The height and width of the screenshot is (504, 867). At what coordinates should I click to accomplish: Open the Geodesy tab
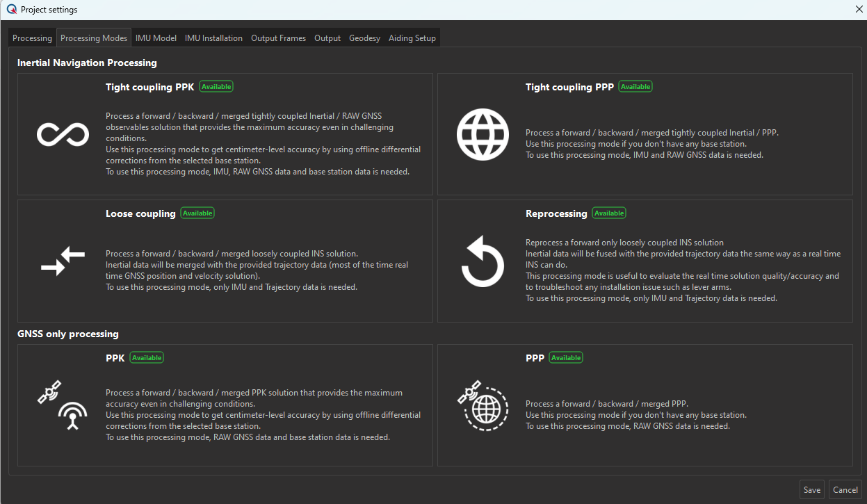click(364, 38)
